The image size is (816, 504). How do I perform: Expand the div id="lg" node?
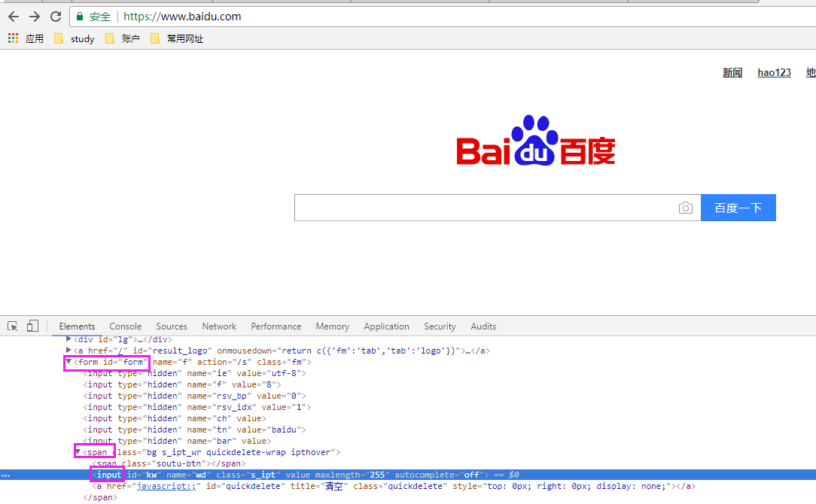click(69, 339)
